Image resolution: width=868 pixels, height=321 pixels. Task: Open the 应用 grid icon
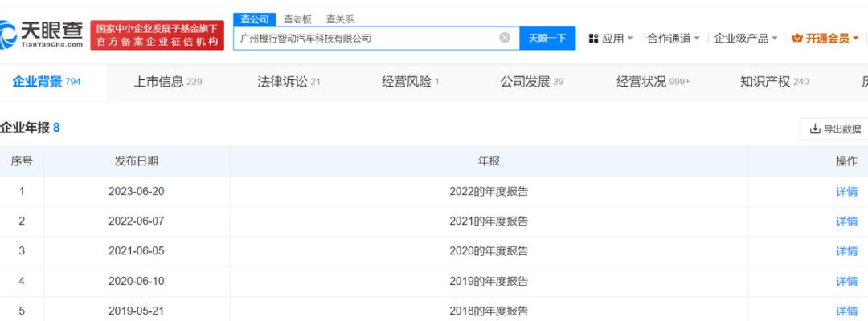[593, 39]
